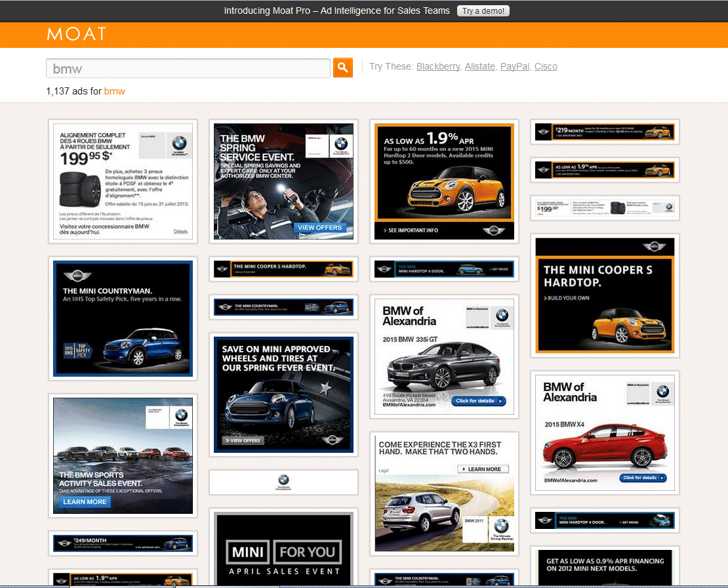This screenshot has width=728, height=588.
Task: Open the PayPal suggested search link
Action: tap(514, 66)
